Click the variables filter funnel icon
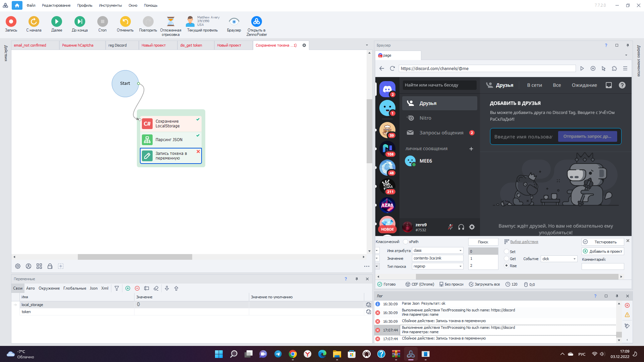Screen dimensions: 644x362 (x=117, y=288)
